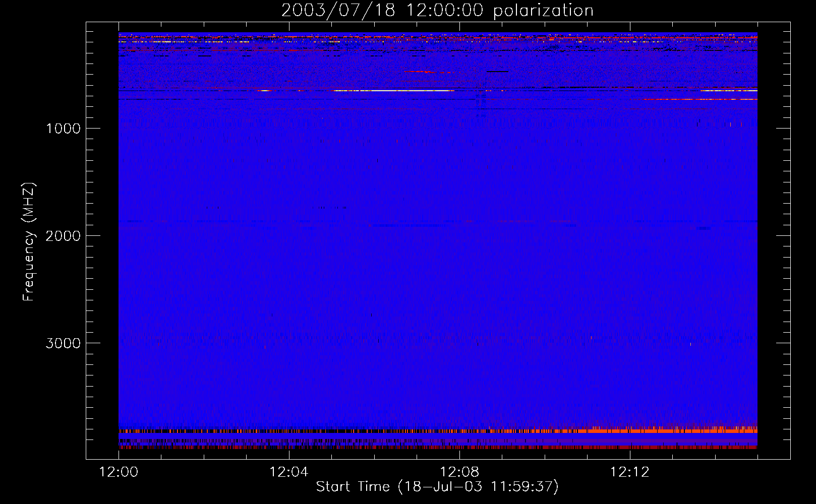Click the 12:12 time tick label
Image resolution: width=816 pixels, height=504 pixels.
pos(630,472)
